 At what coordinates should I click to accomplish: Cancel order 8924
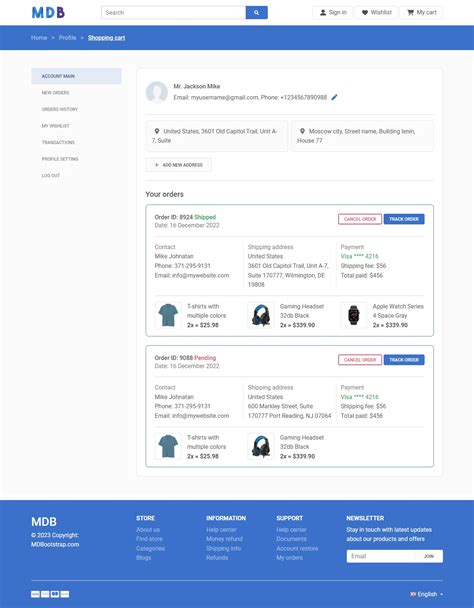pos(360,219)
